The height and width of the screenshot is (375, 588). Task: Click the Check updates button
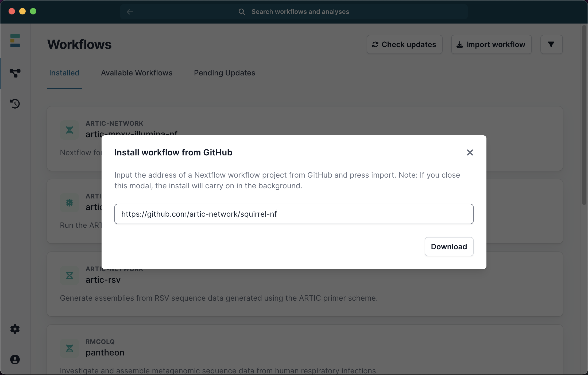point(404,44)
